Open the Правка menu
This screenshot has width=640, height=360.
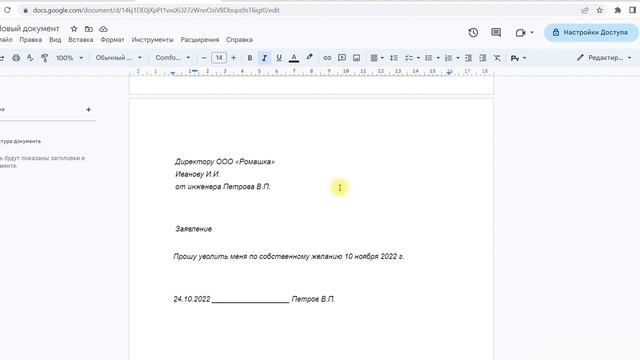31,40
